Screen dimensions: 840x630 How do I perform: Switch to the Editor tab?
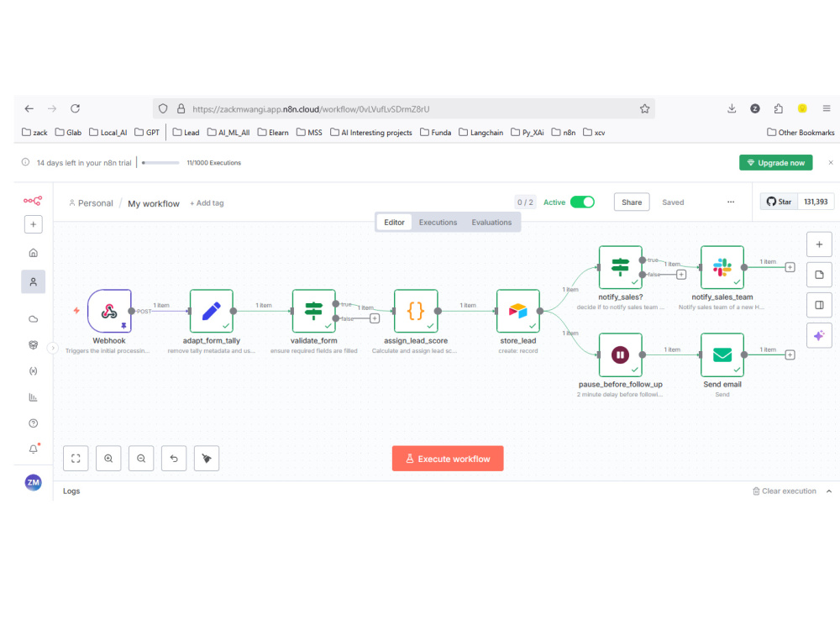[x=394, y=223]
